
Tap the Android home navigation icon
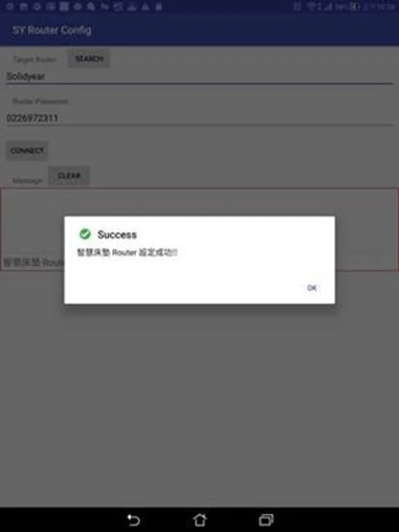point(200,520)
